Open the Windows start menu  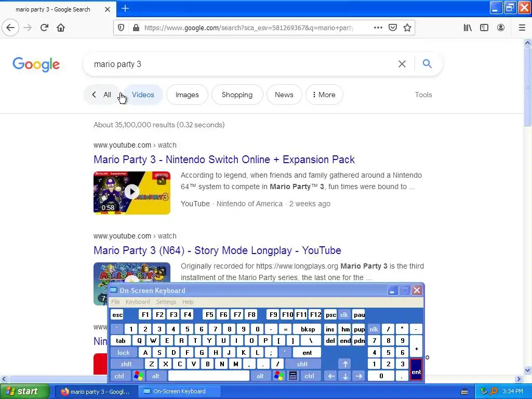coord(25,391)
